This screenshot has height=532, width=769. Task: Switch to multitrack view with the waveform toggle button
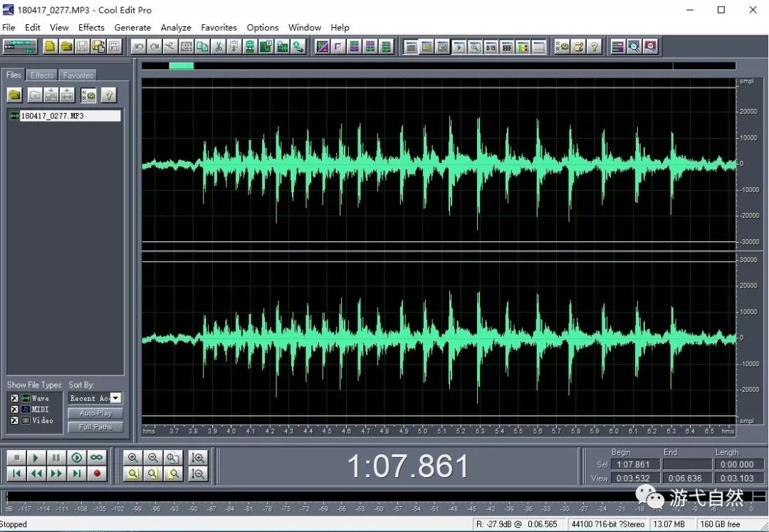(20, 46)
